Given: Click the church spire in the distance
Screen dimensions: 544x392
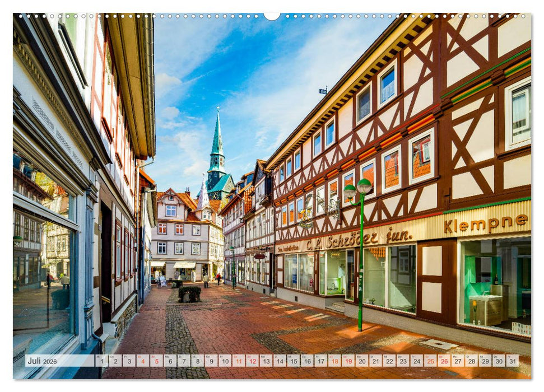Looking at the screenshot, I should 218,140.
